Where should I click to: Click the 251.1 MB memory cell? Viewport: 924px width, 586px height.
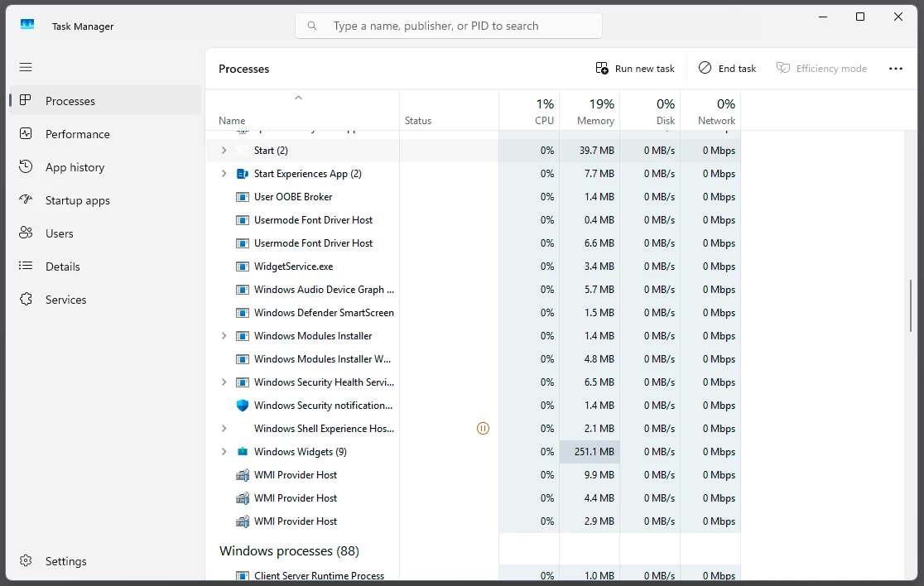click(x=590, y=452)
